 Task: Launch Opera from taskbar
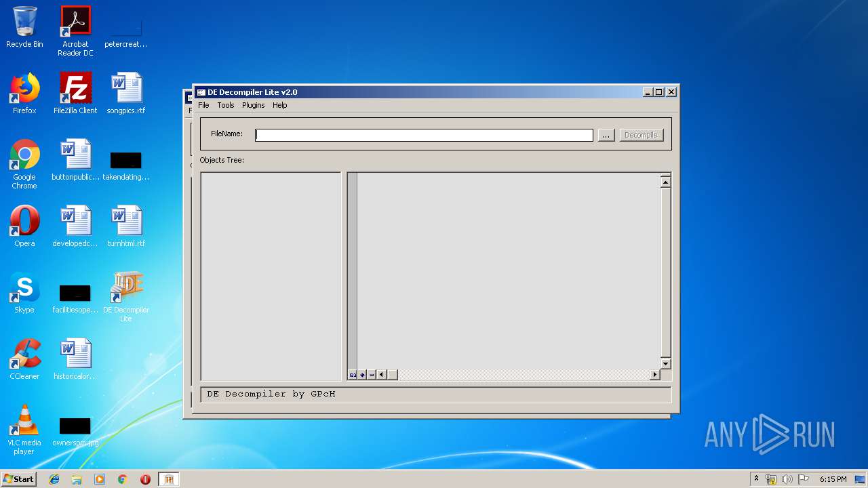(145, 479)
